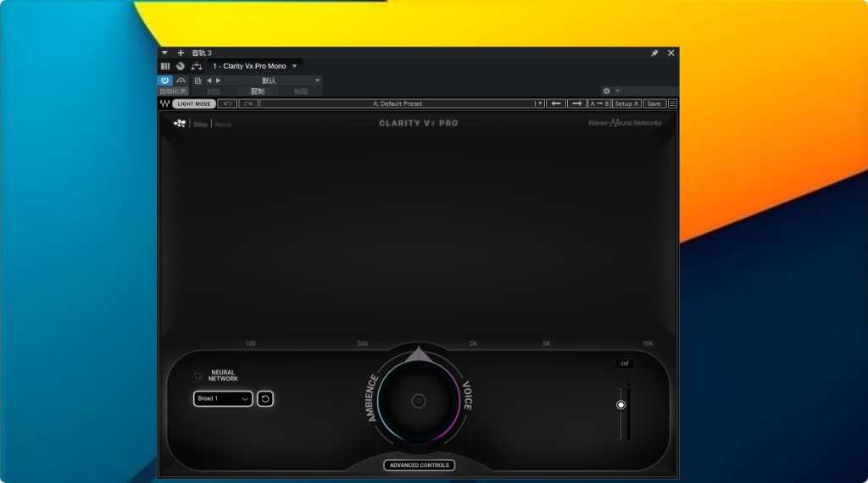This screenshot has height=483, width=868.
Task: Click the Neural Network brain icon
Action: pos(198,376)
